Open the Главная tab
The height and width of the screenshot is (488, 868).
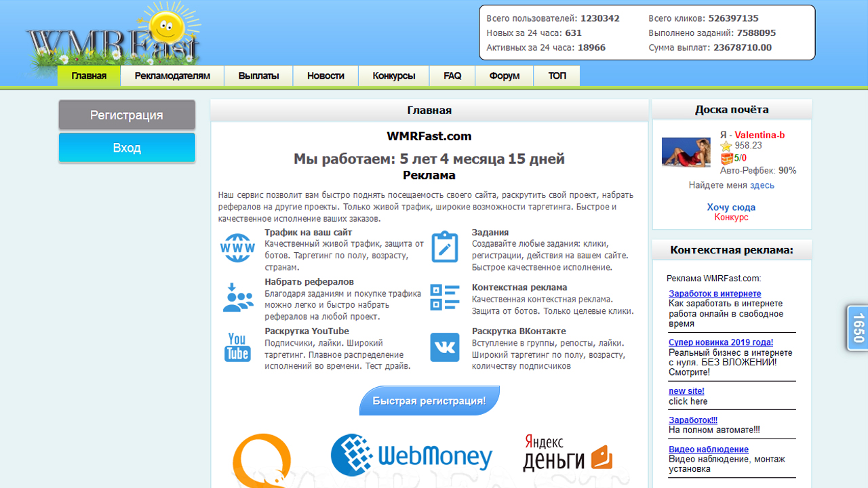89,76
